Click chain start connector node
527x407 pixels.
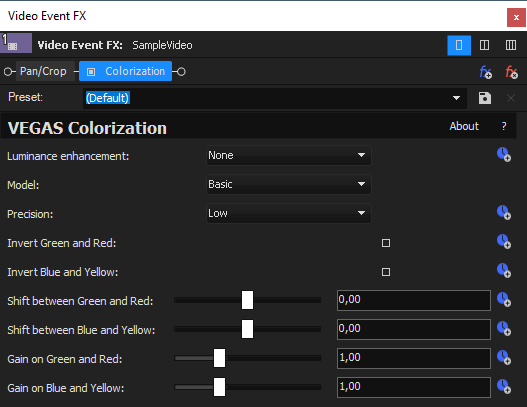pyautogui.click(x=8, y=72)
